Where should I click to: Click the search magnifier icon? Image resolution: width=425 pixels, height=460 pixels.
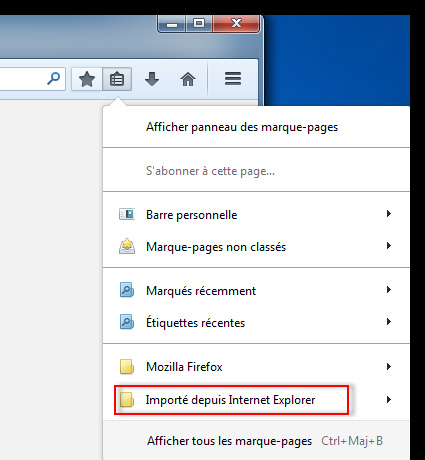click(x=54, y=79)
